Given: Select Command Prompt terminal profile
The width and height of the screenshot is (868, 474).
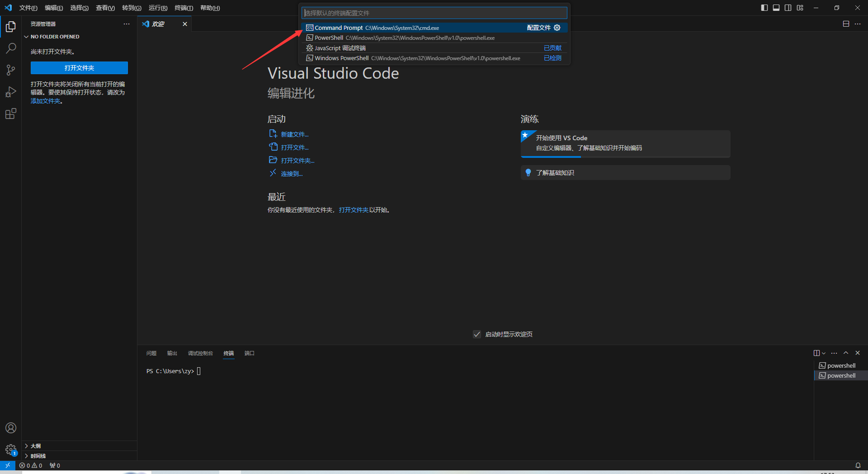Looking at the screenshot, I should pos(434,28).
